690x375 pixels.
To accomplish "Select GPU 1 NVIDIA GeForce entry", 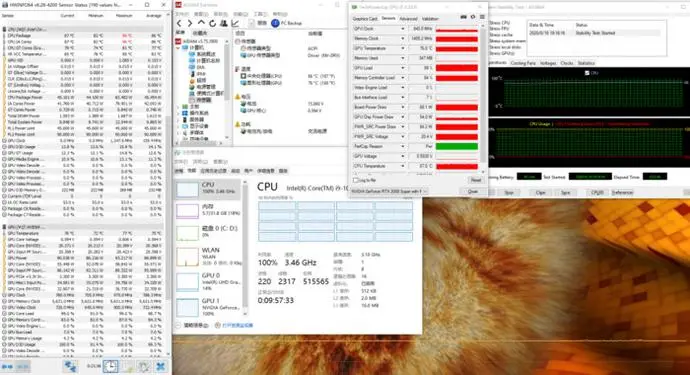I will 207,306.
